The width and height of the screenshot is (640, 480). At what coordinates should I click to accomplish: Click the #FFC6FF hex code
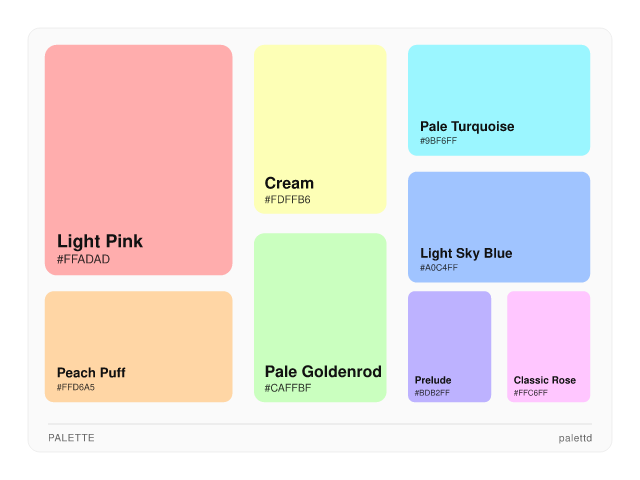pos(531,393)
